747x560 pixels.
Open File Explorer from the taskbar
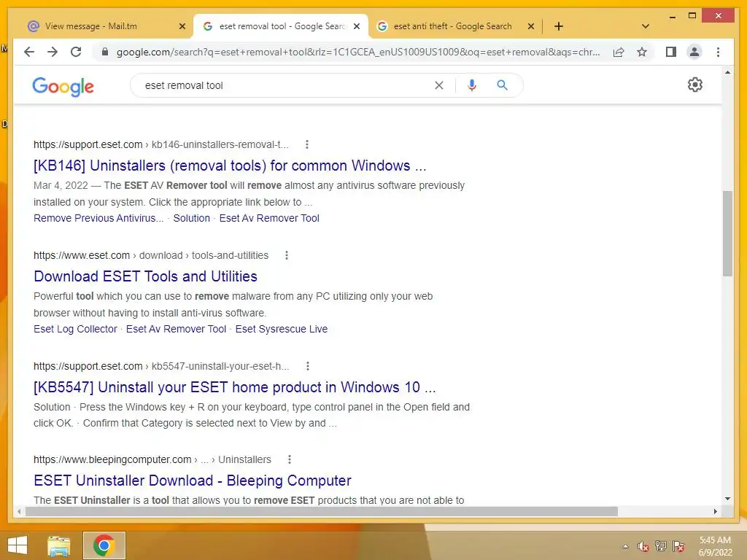click(x=58, y=545)
